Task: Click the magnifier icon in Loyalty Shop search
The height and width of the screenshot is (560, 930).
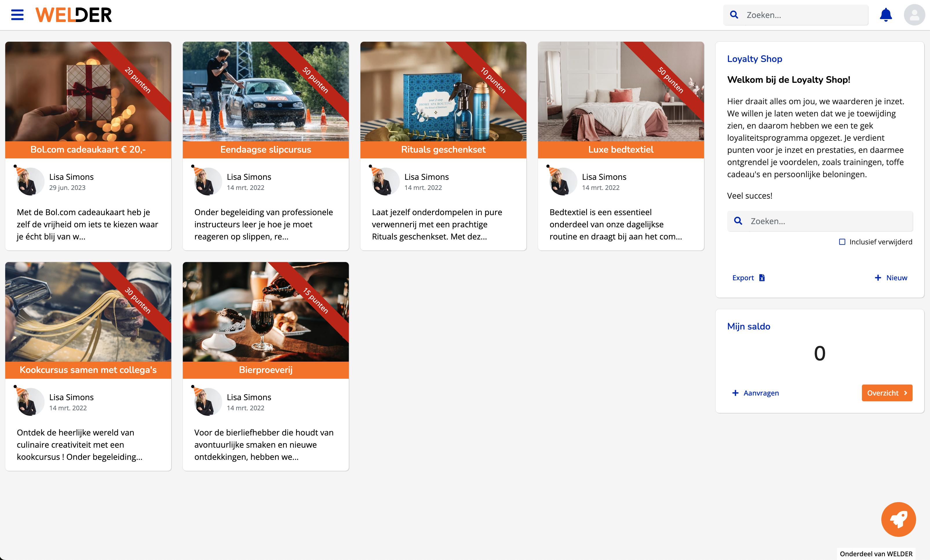Action: coord(738,221)
